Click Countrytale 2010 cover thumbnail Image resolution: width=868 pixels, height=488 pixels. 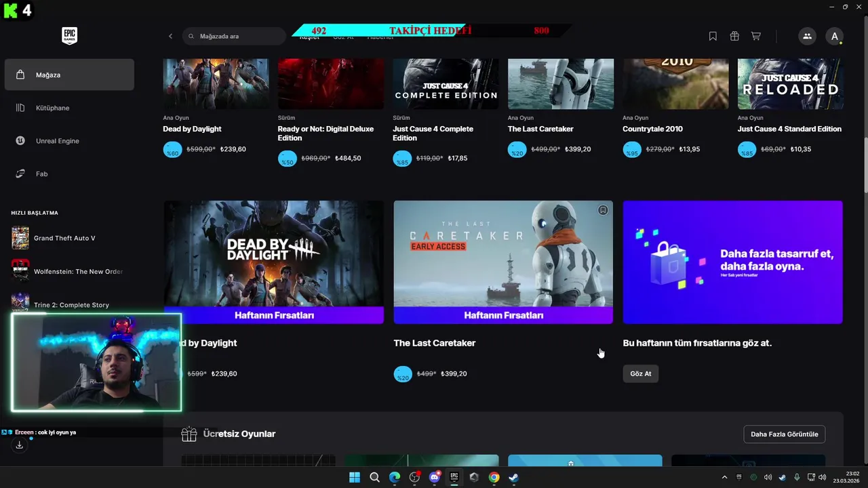point(675,83)
